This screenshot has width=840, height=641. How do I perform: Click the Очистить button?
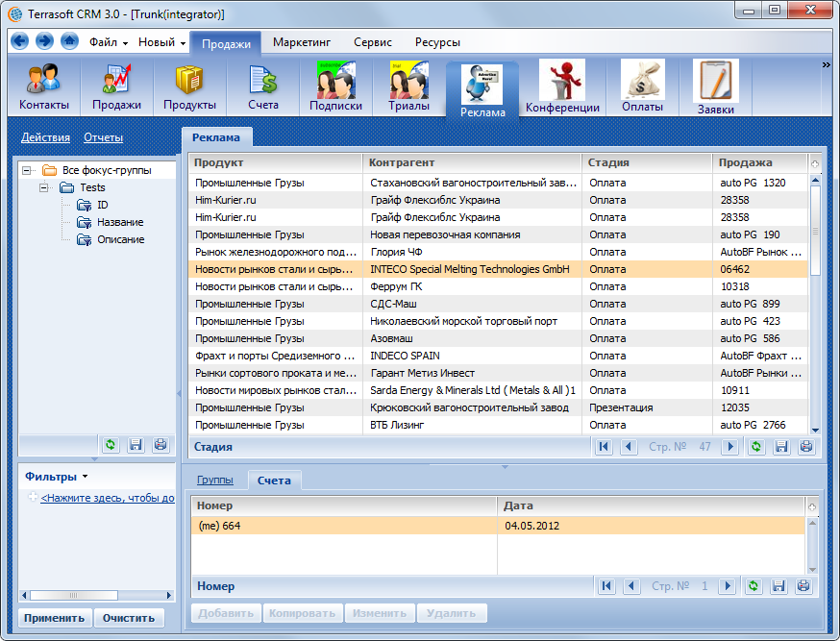click(x=129, y=618)
